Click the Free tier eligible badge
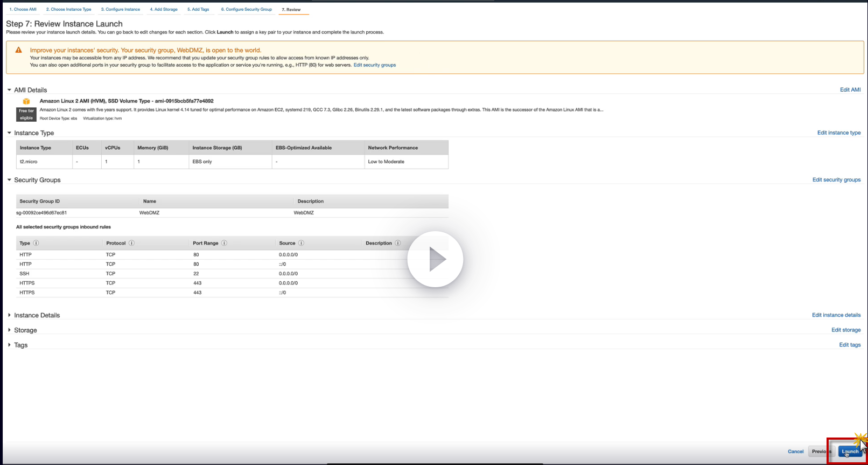Image resolution: width=868 pixels, height=465 pixels. click(26, 114)
